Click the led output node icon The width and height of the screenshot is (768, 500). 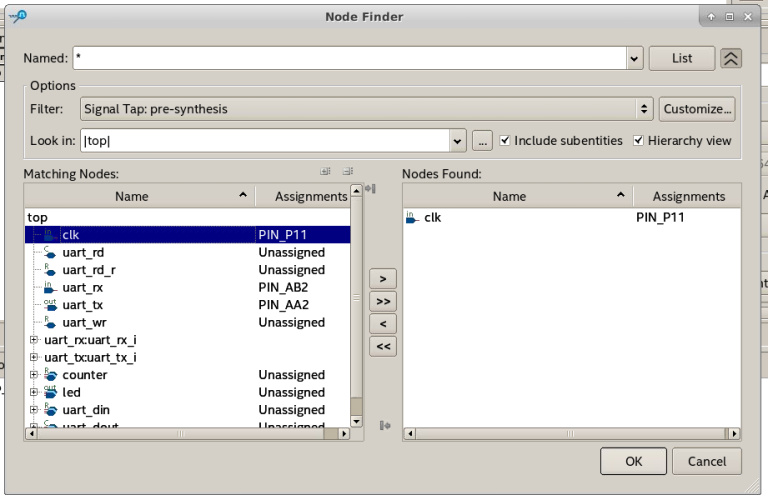49,393
